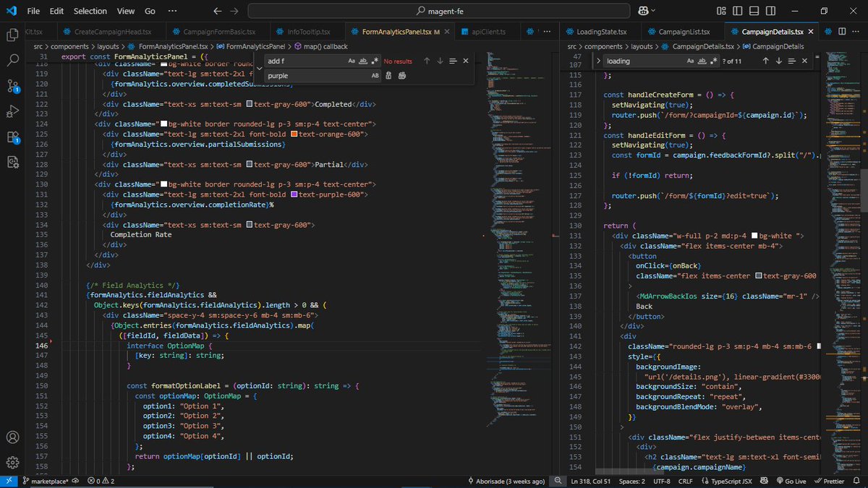
Task: Open the View menu
Action: pyautogui.click(x=126, y=11)
